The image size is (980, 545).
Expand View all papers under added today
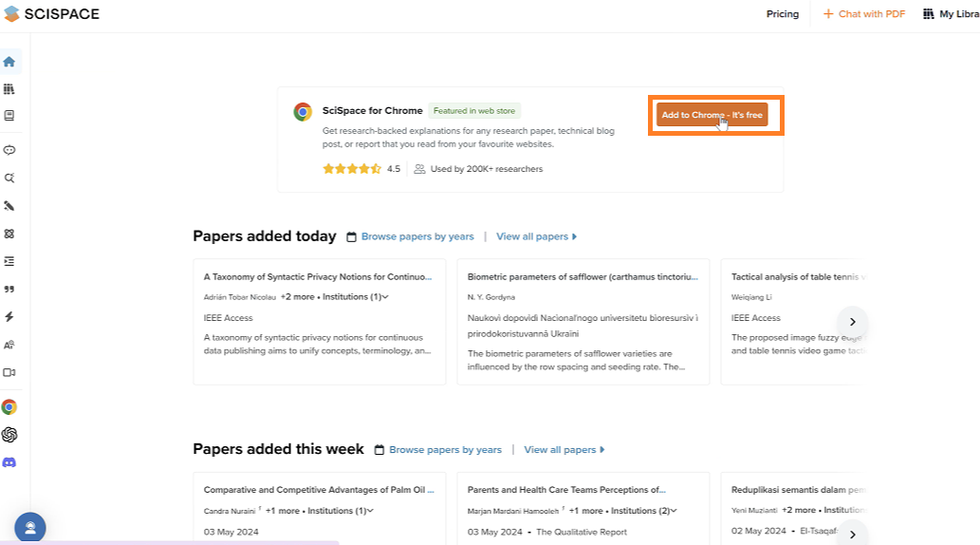[536, 236]
